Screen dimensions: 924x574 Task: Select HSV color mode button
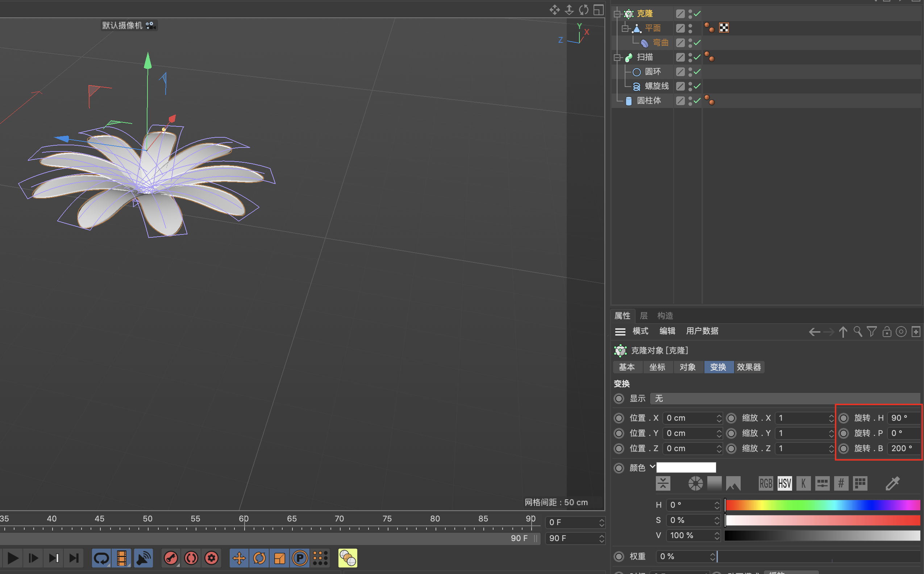tap(784, 484)
